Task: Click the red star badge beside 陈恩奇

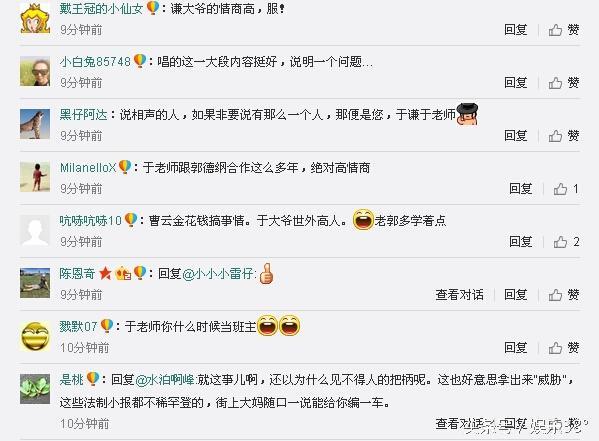Action: [105, 273]
